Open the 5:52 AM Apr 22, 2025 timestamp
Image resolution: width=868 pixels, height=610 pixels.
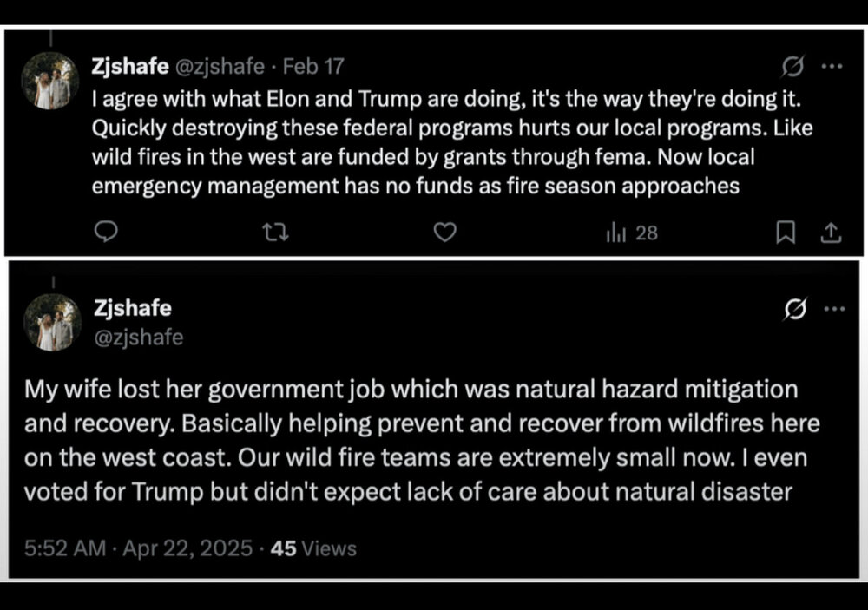pos(138,548)
